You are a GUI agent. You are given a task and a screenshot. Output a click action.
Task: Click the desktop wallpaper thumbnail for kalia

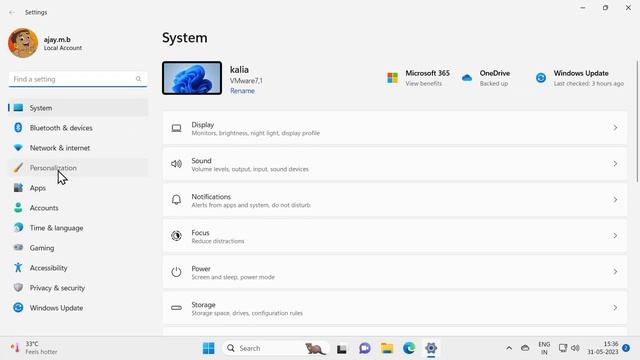192,78
